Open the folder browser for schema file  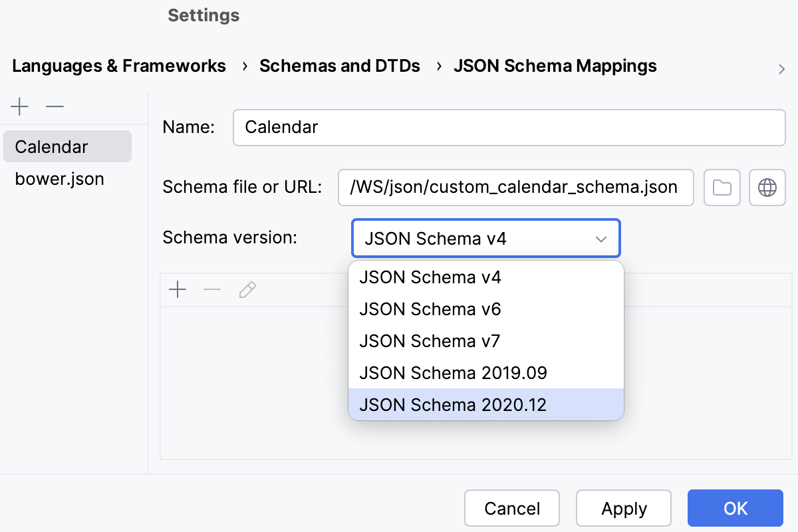point(722,188)
